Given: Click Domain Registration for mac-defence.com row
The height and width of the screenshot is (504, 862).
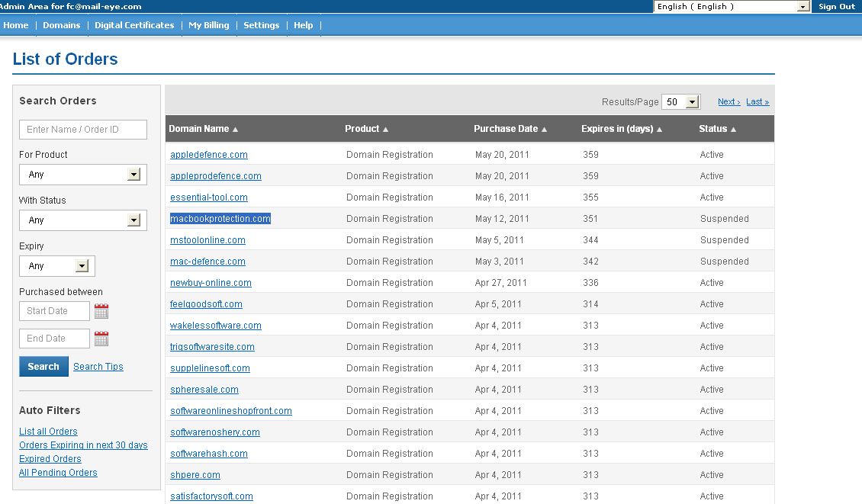Looking at the screenshot, I should pyautogui.click(x=390, y=262).
